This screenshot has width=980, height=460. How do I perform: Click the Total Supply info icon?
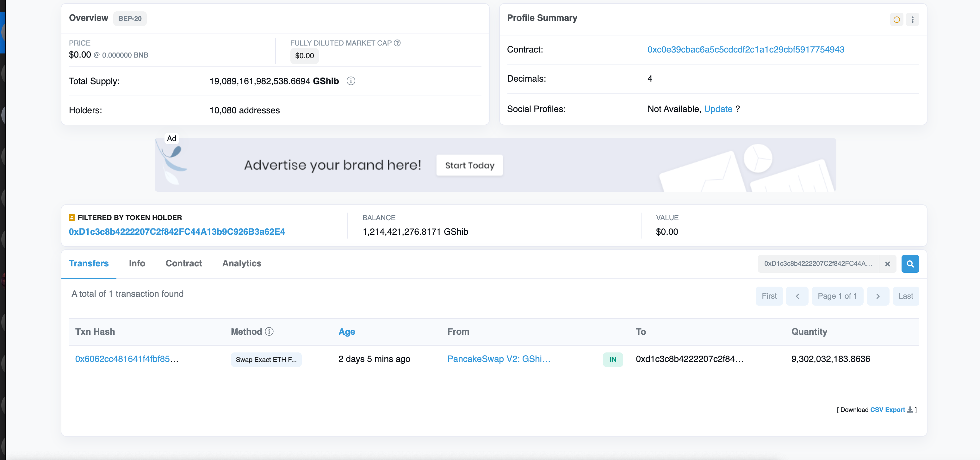pyautogui.click(x=351, y=81)
